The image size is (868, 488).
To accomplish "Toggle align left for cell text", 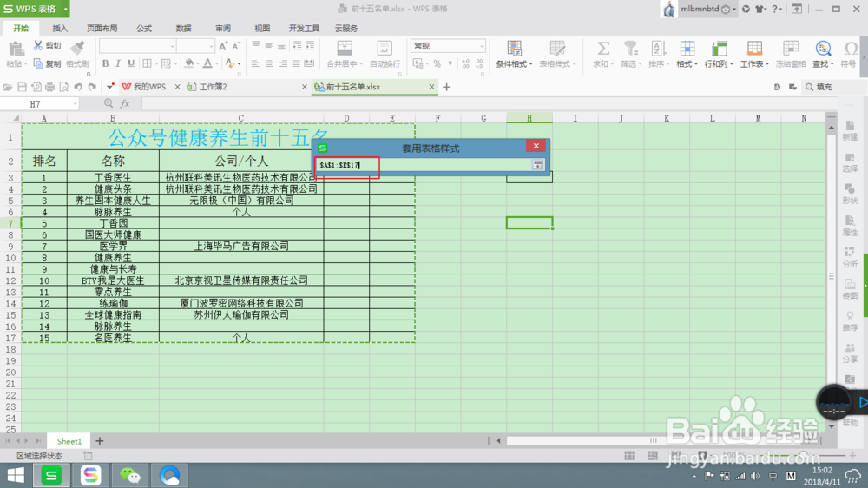I will [x=255, y=63].
